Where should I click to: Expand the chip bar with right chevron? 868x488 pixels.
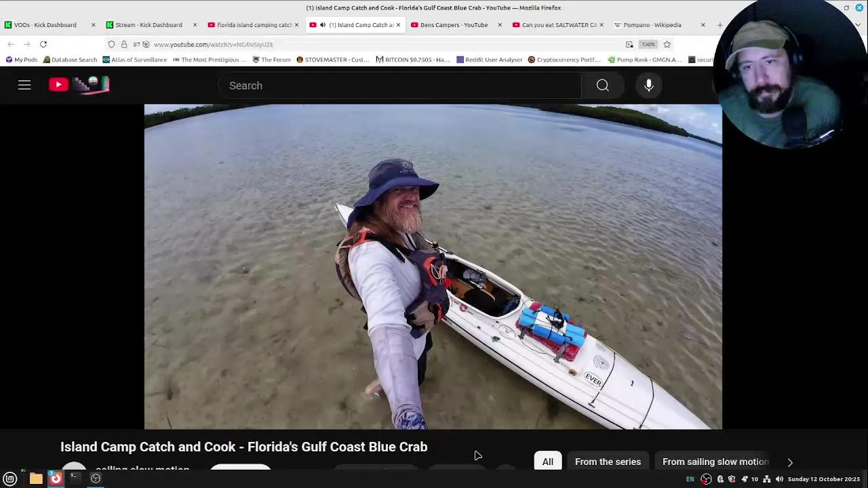point(790,462)
